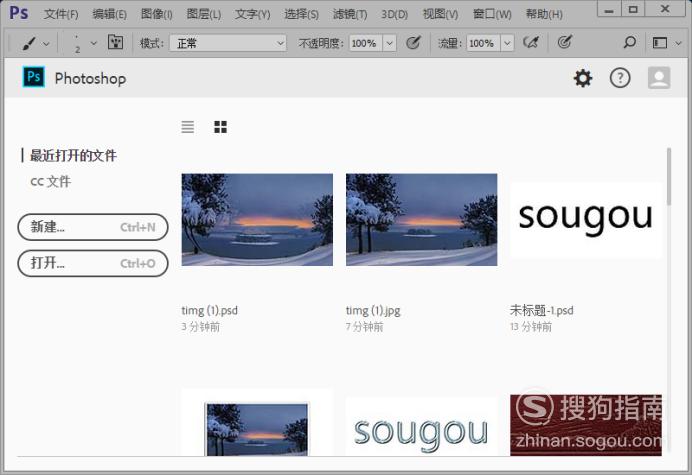Open the 视图(V) menu

440,14
